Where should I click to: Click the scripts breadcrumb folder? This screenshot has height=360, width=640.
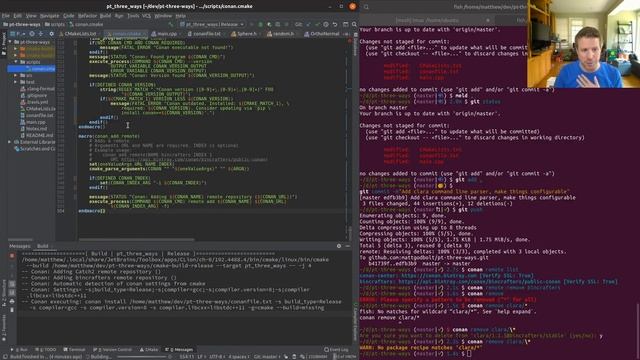point(55,24)
